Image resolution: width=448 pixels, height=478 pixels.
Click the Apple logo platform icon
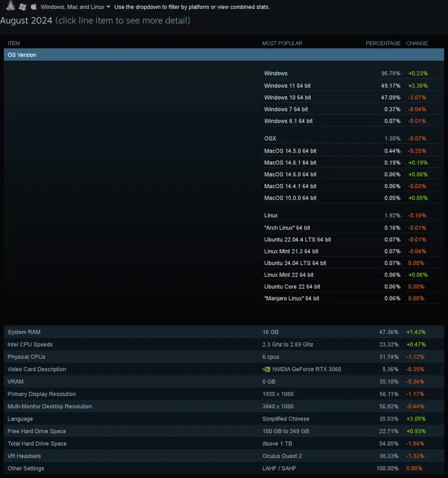coord(34,7)
